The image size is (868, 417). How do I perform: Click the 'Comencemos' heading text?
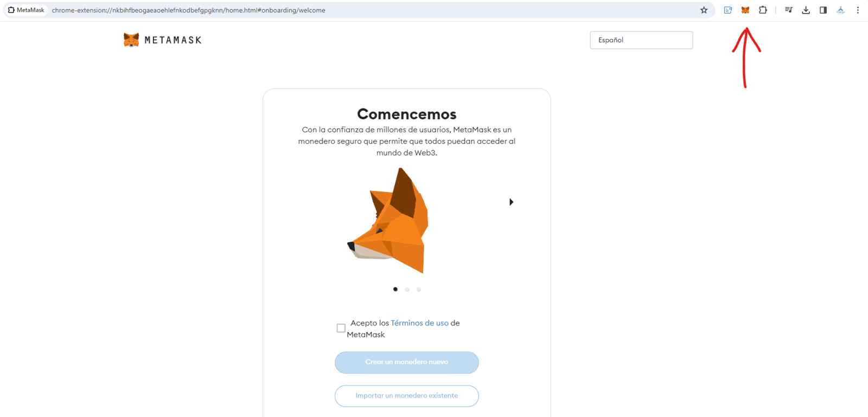point(407,114)
